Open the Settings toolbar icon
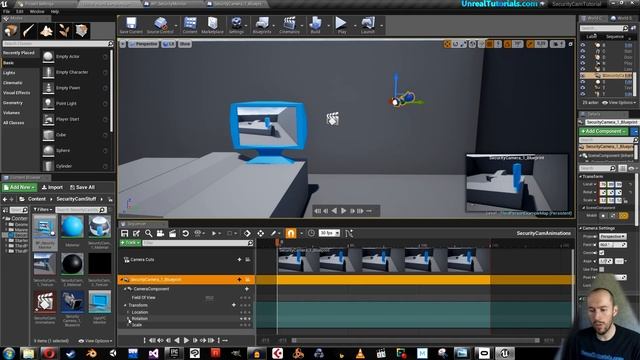 tap(236, 25)
